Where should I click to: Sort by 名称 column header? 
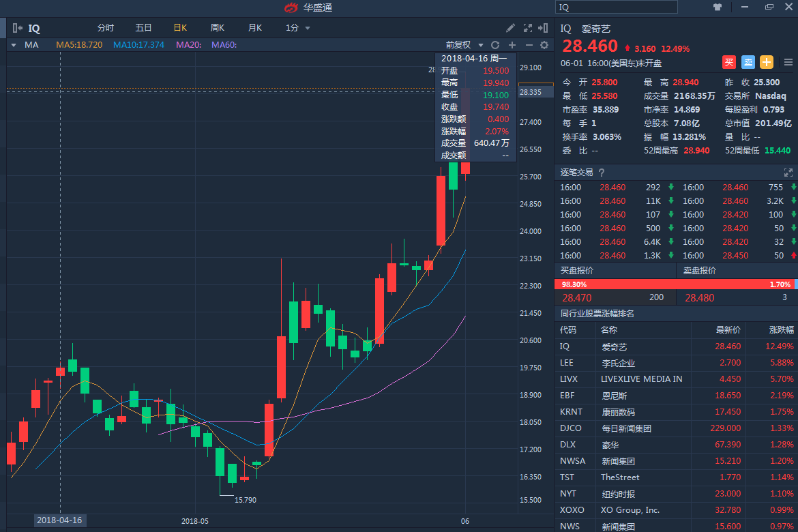click(x=608, y=330)
